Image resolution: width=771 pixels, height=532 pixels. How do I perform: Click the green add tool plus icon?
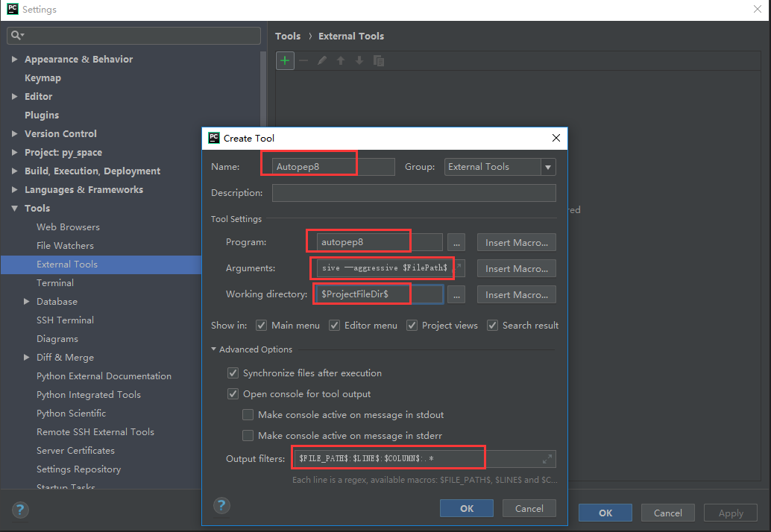[x=285, y=60]
